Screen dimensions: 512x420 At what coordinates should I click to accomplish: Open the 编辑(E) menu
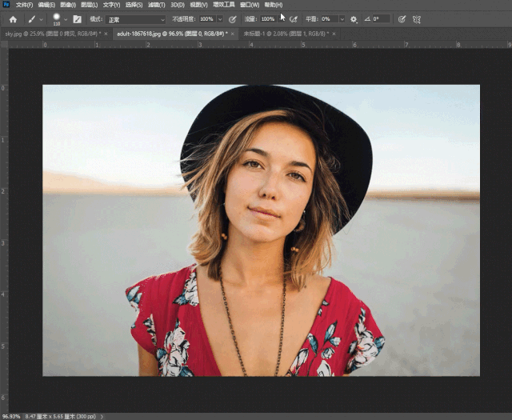pyautogui.click(x=46, y=5)
